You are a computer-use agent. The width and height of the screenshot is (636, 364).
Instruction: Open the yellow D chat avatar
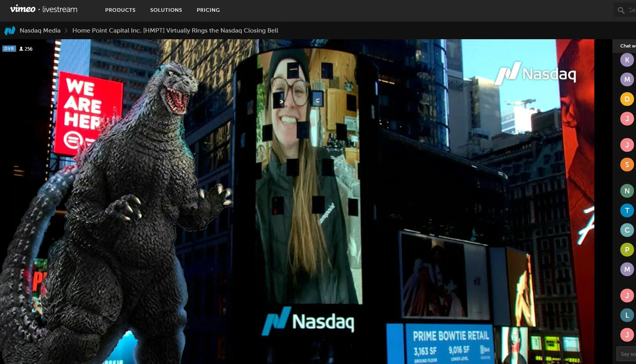click(x=627, y=99)
